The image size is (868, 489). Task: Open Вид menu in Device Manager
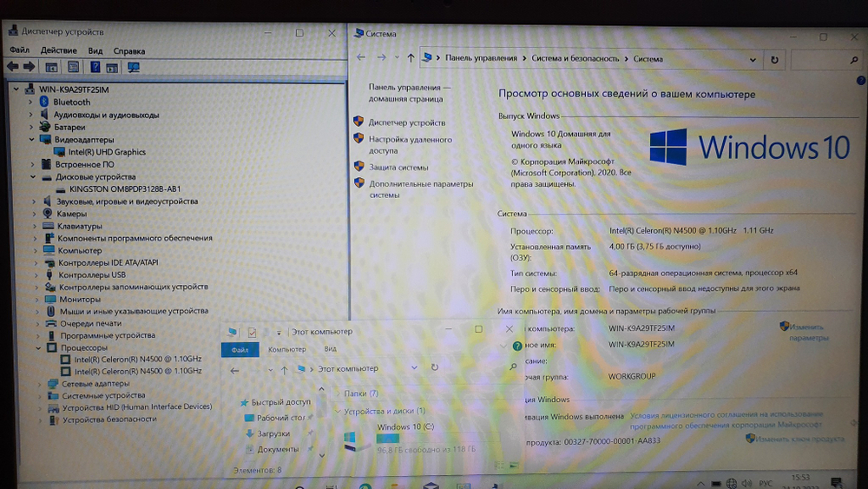click(95, 51)
